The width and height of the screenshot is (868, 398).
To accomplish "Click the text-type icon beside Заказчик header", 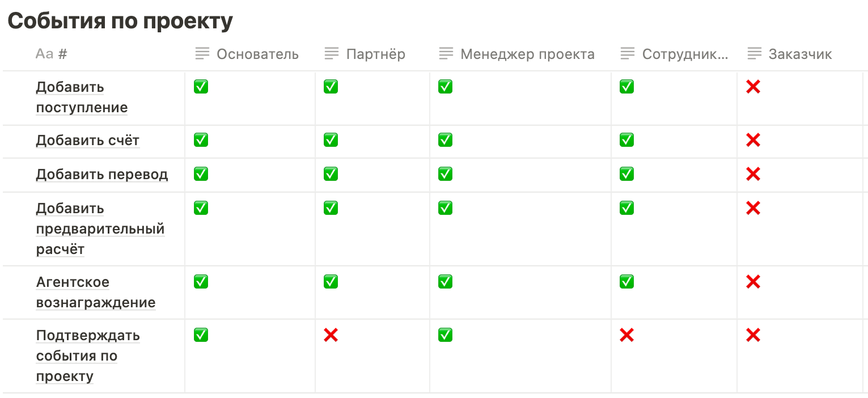I will point(754,54).
